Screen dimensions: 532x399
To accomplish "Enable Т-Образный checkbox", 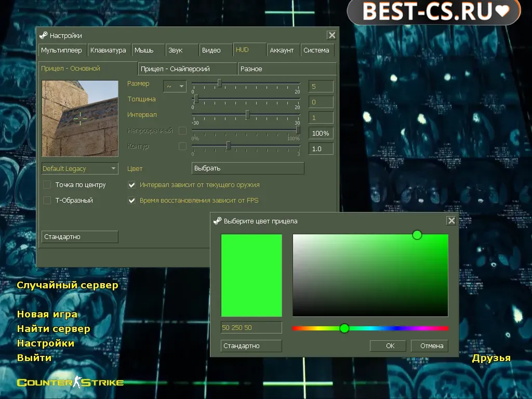I will (x=47, y=200).
